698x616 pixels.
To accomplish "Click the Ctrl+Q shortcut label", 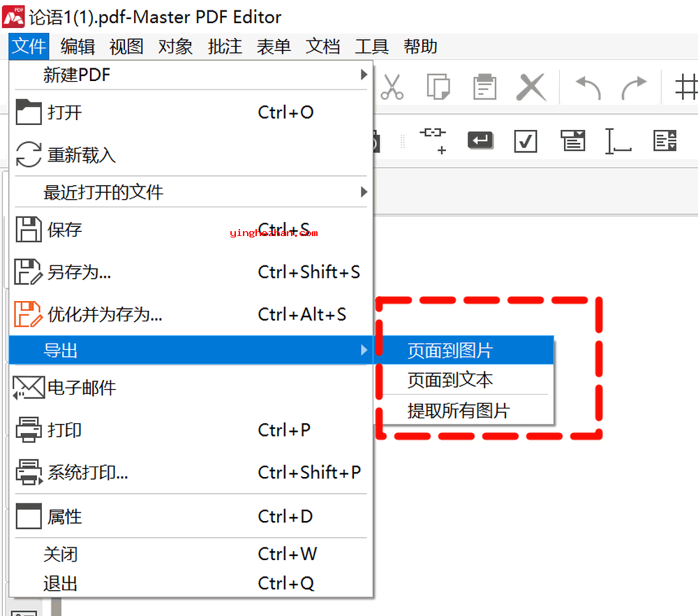I will tap(286, 583).
